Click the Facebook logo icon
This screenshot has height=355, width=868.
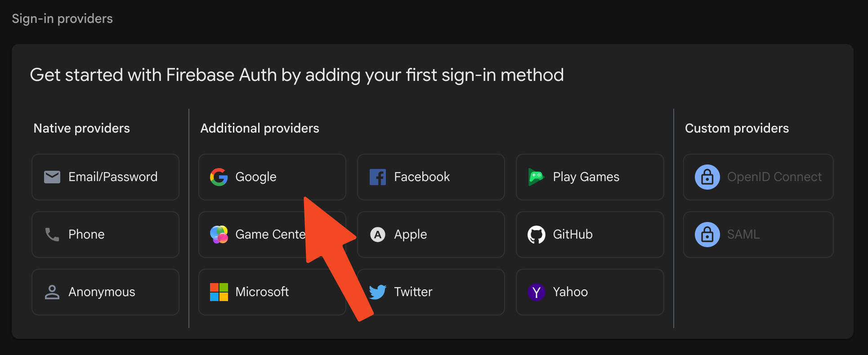[x=378, y=177]
